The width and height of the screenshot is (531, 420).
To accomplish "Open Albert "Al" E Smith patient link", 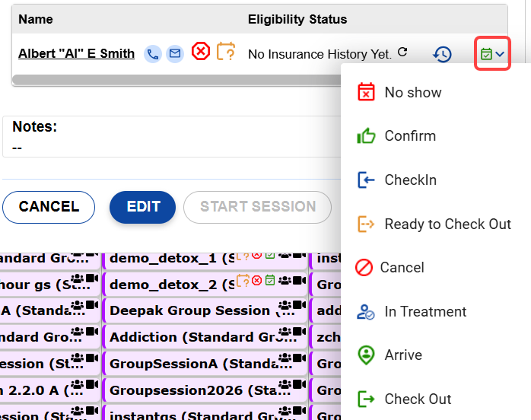I will pos(76,53).
